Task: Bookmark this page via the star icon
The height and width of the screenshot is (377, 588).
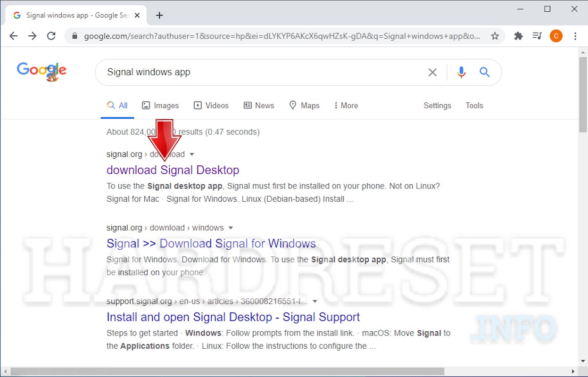Action: coord(495,35)
